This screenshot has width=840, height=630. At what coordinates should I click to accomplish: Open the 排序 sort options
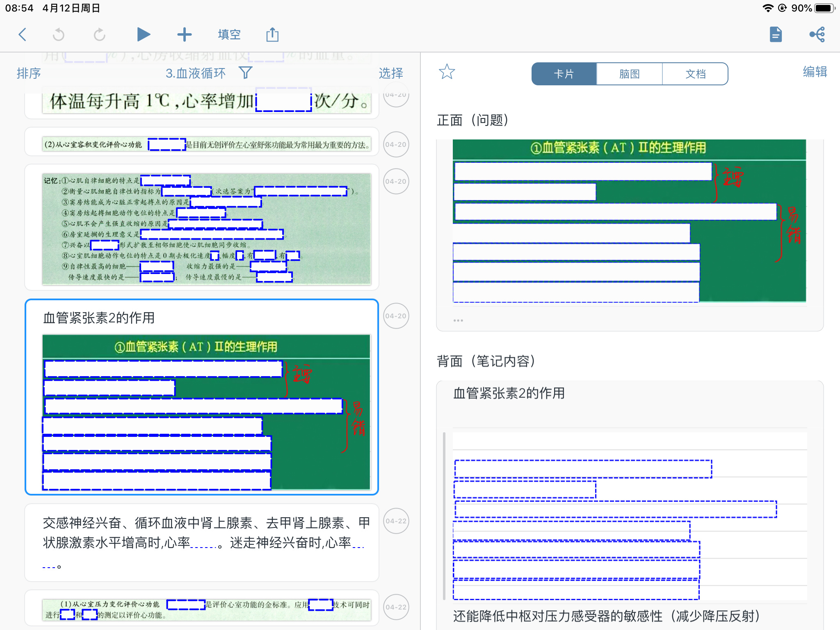tap(29, 73)
